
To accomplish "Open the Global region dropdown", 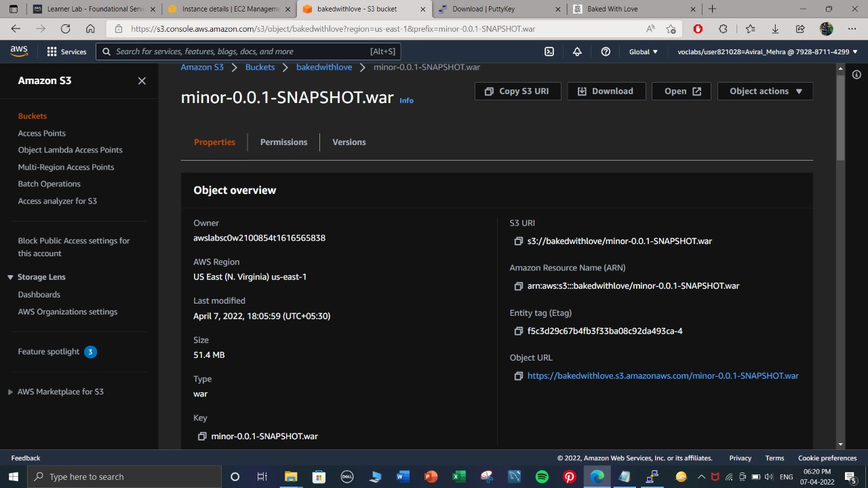I will (x=644, y=52).
